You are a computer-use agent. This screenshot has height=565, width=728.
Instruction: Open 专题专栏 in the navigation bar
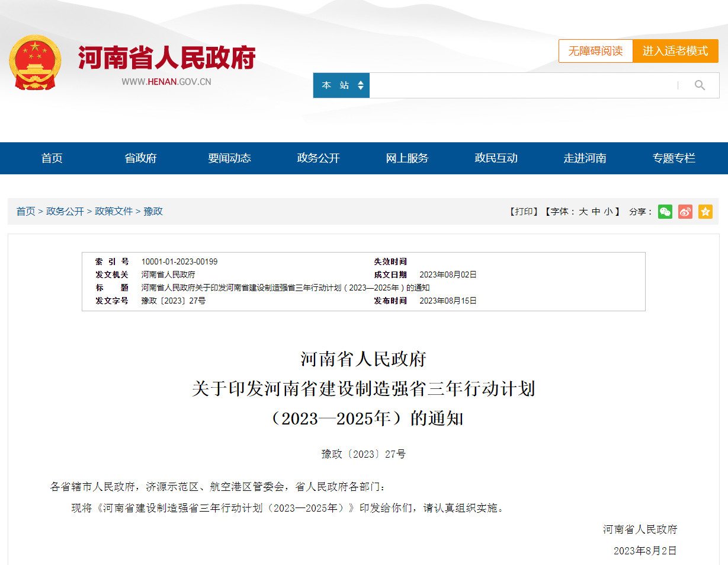(674, 158)
